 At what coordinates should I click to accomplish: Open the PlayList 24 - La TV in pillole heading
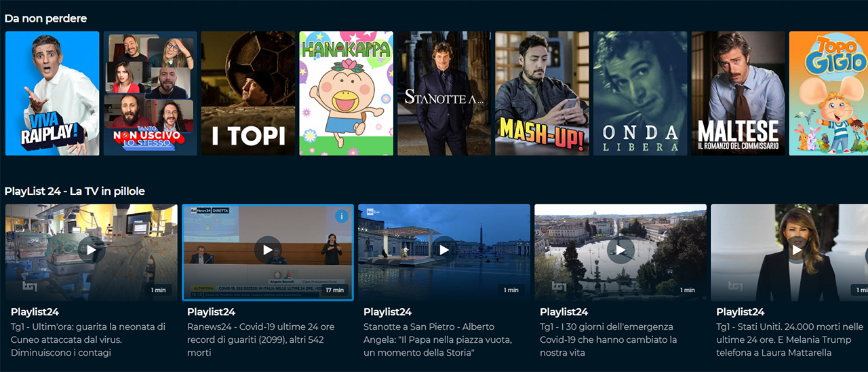[75, 191]
